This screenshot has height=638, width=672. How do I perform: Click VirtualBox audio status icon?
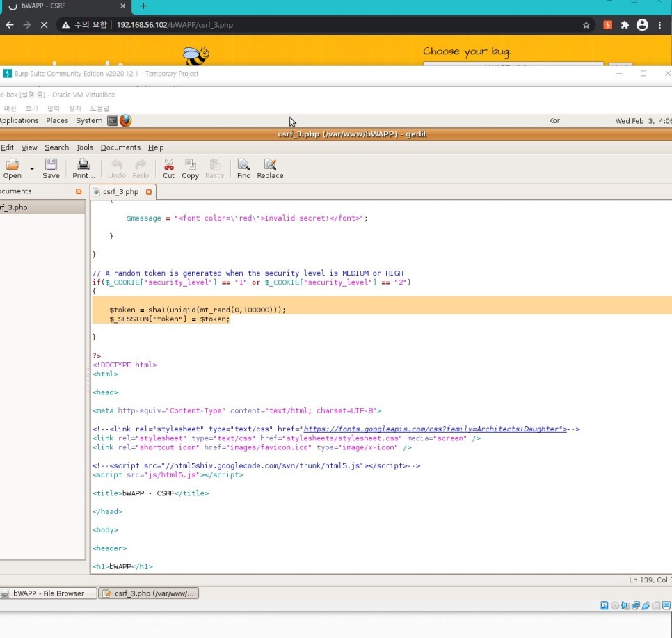(625, 605)
